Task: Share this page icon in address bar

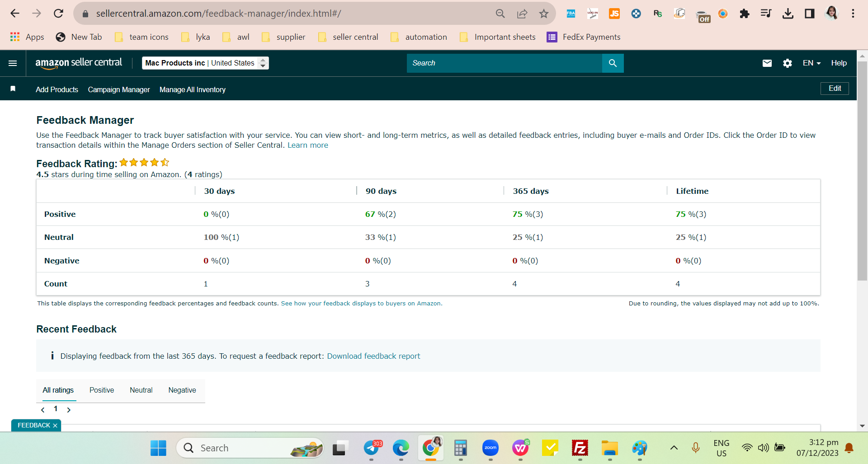Action: pyautogui.click(x=522, y=14)
